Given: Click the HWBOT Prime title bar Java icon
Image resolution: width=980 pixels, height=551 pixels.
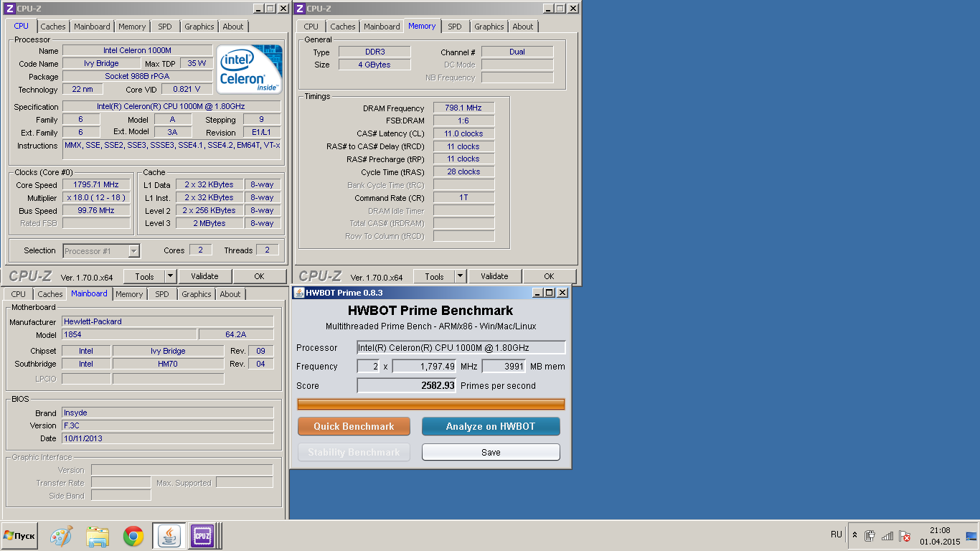Looking at the screenshot, I should tap(298, 293).
